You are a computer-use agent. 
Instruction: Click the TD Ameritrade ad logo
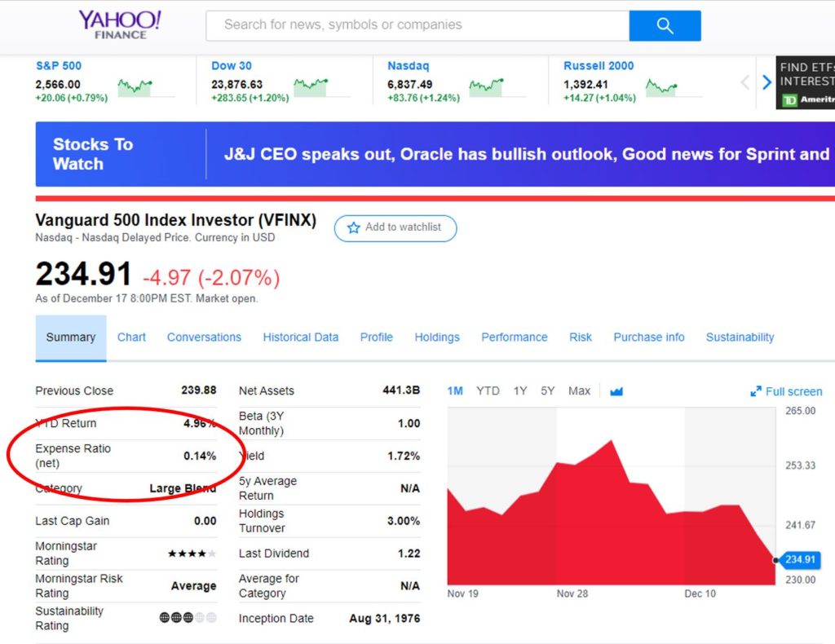tap(808, 99)
